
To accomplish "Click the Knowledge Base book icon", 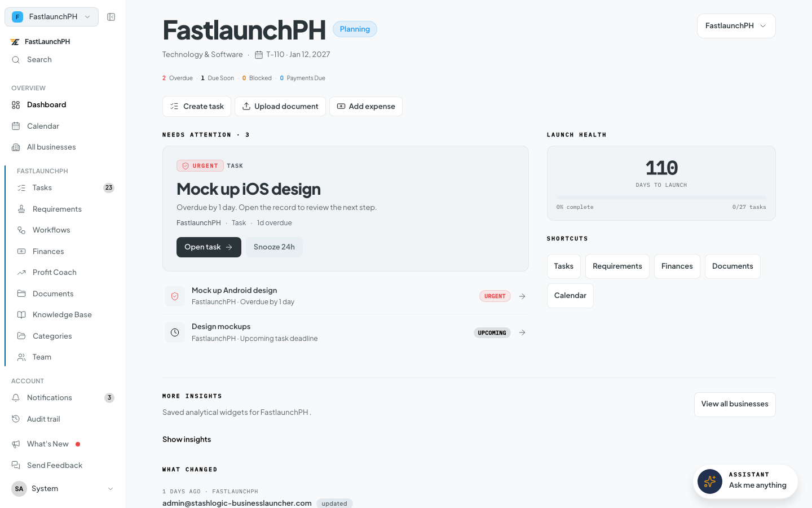I will point(21,315).
